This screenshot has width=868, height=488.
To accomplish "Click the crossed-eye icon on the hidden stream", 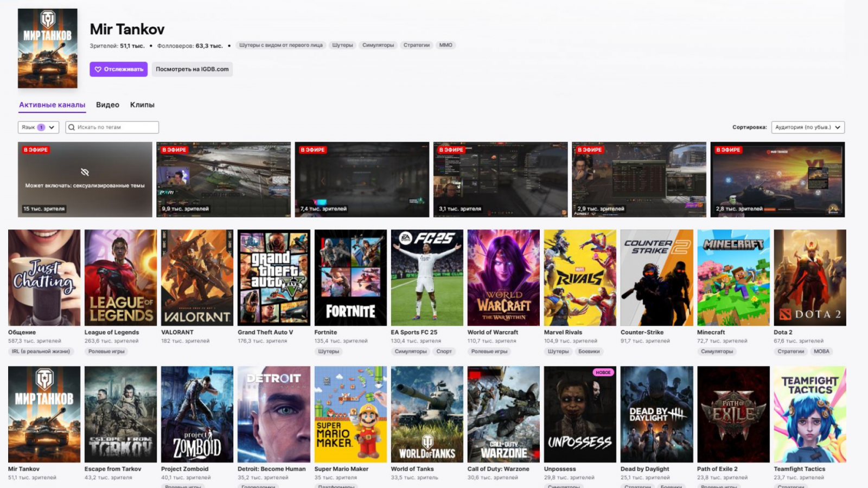I will [x=85, y=172].
